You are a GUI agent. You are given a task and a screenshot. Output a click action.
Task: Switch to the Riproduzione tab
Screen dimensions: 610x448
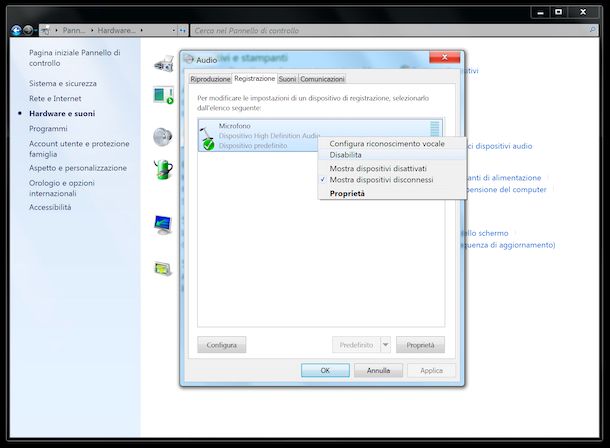click(210, 79)
